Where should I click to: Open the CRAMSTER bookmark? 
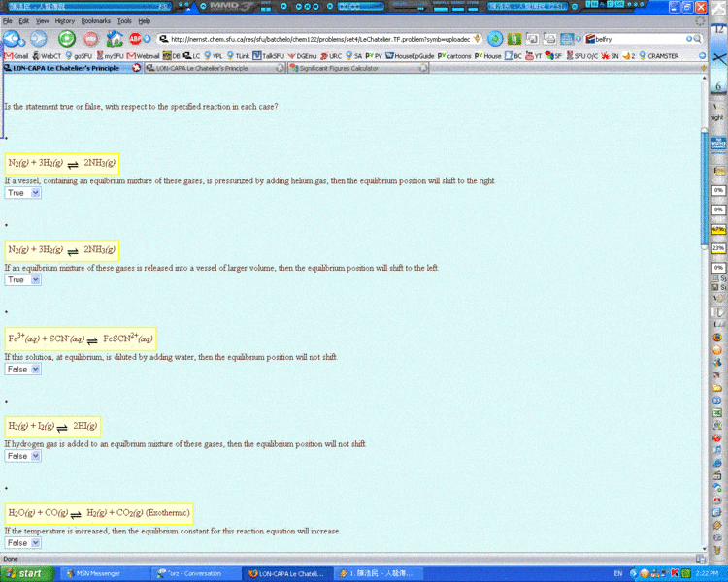[x=658, y=56]
